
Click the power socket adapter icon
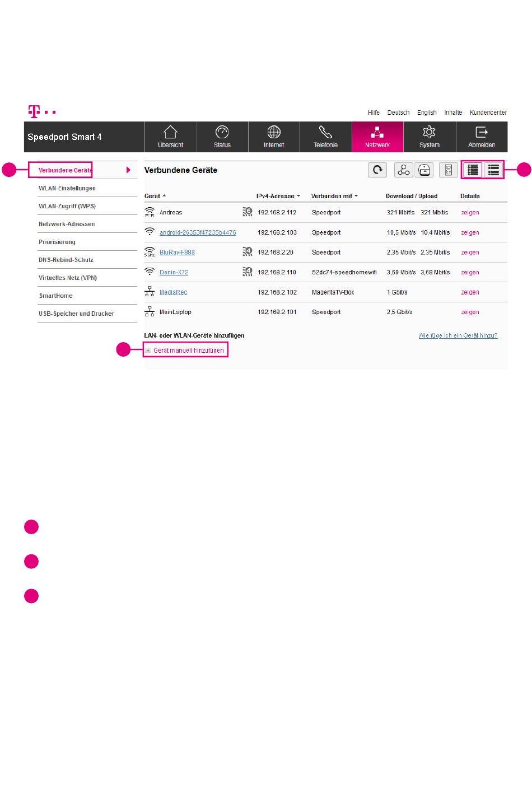click(448, 170)
